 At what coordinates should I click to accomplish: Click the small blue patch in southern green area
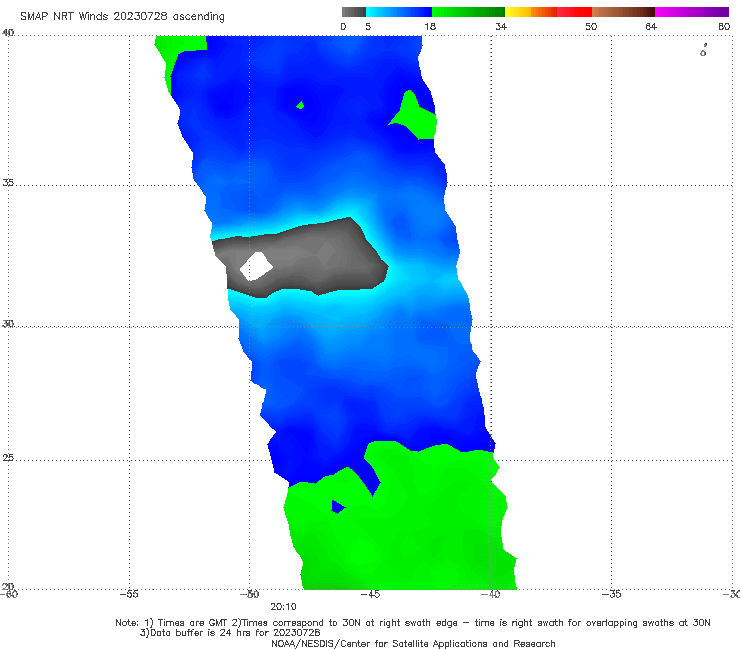coord(338,506)
